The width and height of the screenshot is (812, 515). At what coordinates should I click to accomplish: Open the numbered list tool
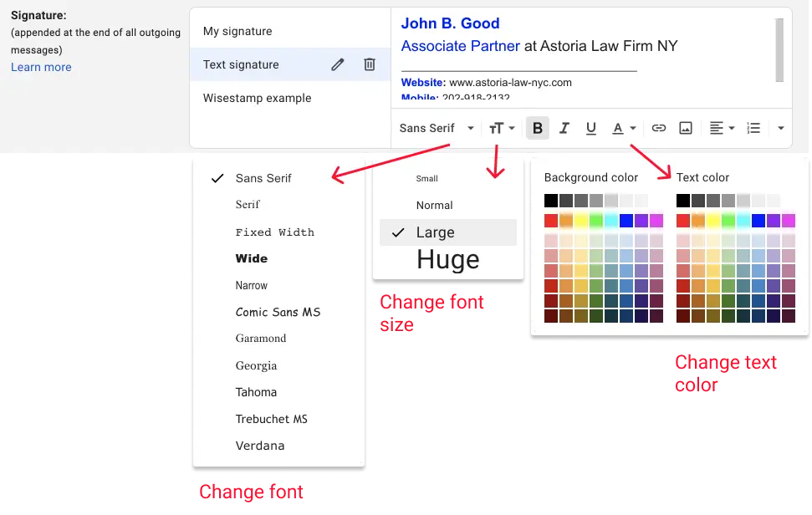(x=753, y=128)
